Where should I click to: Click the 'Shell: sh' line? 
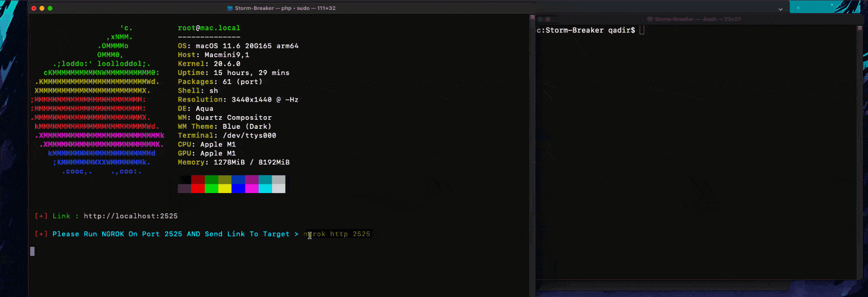pyautogui.click(x=198, y=91)
